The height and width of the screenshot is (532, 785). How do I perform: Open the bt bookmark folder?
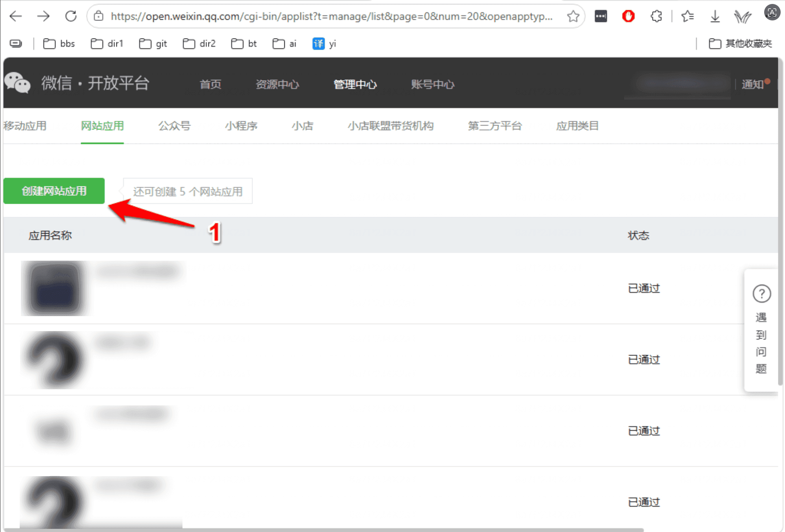click(244, 44)
